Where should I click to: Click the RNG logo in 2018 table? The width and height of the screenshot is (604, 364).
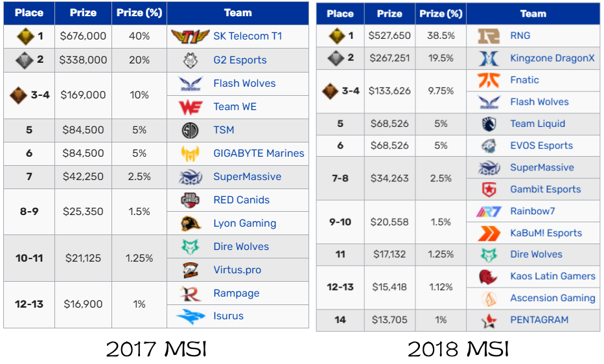pyautogui.click(x=489, y=36)
